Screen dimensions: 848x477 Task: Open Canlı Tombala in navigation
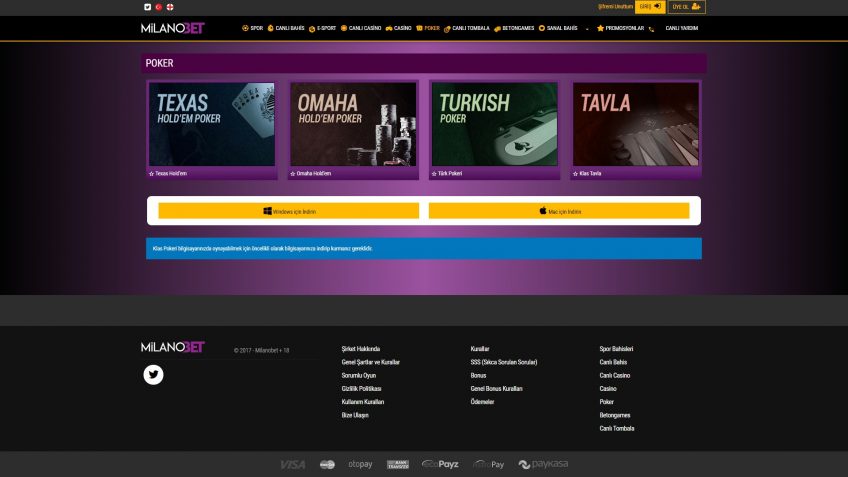tap(467, 28)
